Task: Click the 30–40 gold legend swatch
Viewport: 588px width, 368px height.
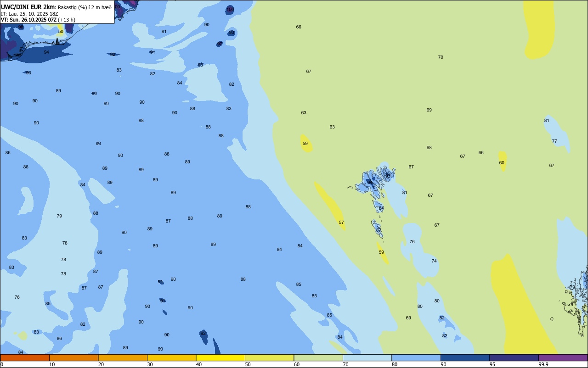Action: coord(171,357)
